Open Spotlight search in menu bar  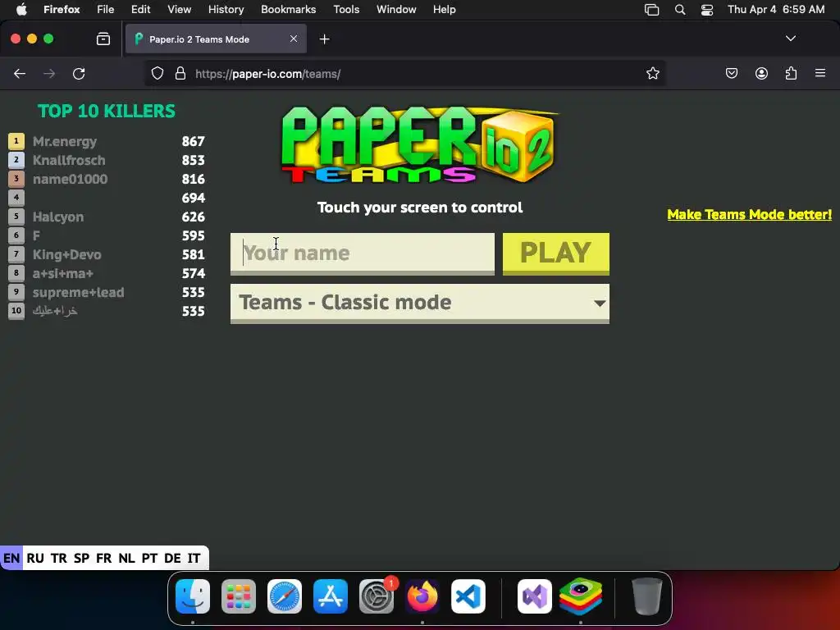680,9
